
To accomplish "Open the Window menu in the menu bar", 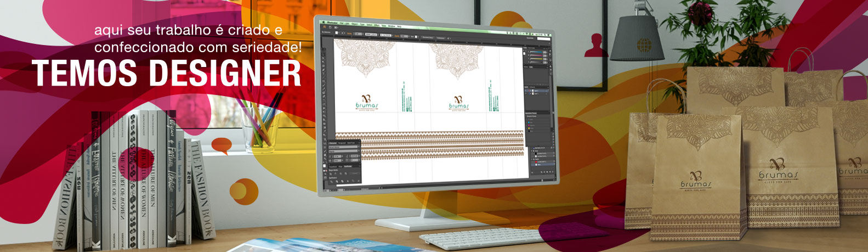I will [x=392, y=26].
